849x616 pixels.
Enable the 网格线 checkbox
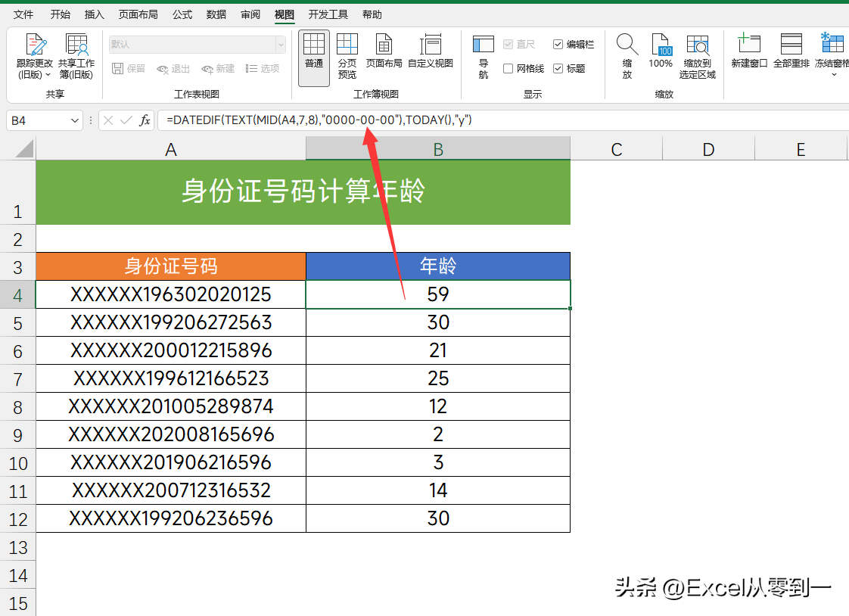[x=508, y=69]
